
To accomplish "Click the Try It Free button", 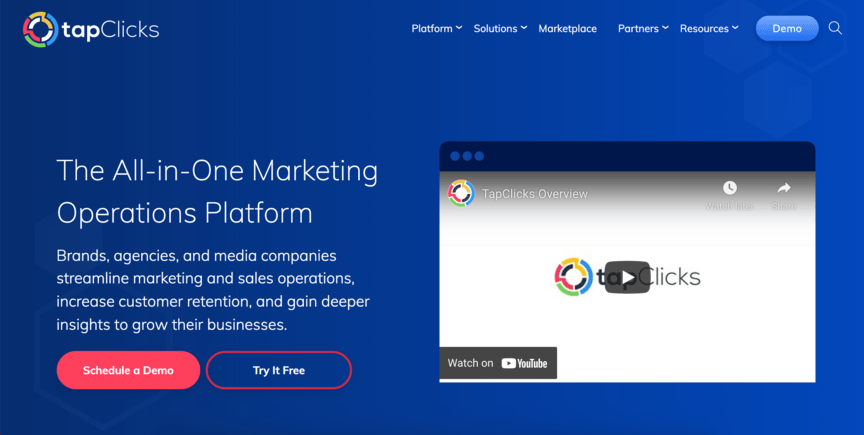I will click(x=279, y=370).
